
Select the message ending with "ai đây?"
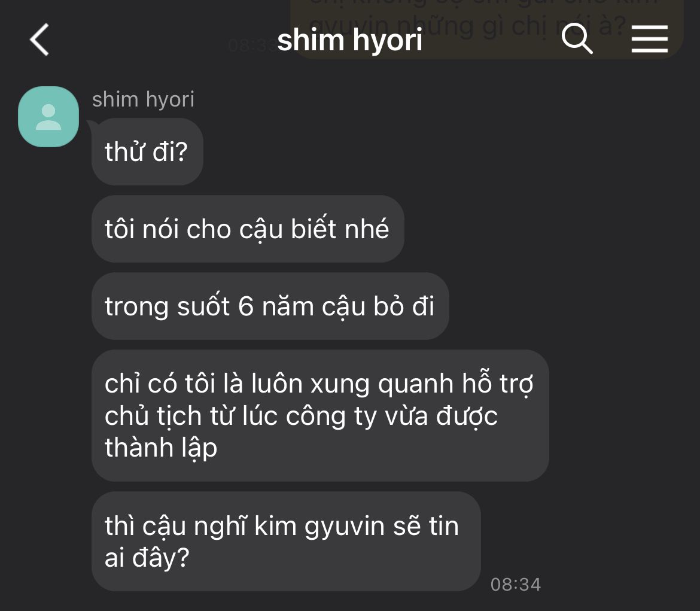[x=286, y=542]
